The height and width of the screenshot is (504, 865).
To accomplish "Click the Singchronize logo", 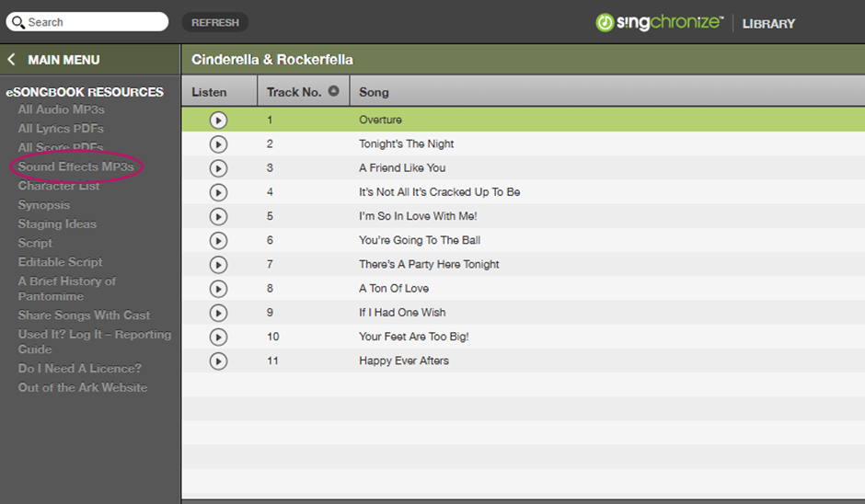I will coord(659,23).
